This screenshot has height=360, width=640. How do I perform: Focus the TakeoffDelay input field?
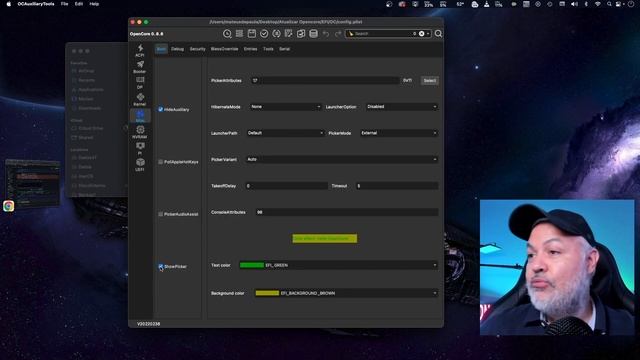point(287,186)
